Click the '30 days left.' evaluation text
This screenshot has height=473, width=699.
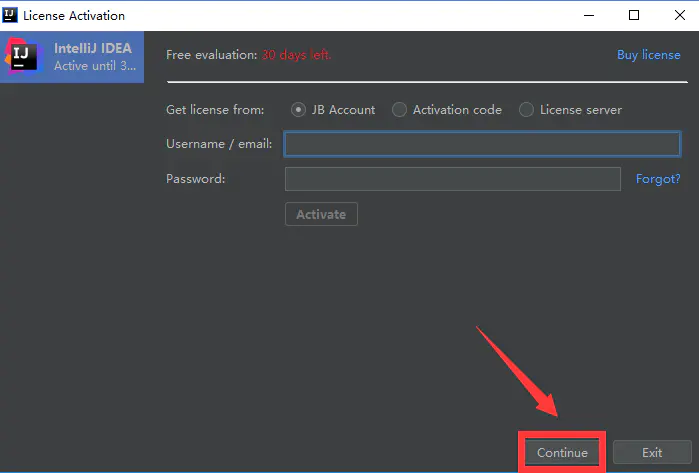[296, 55]
